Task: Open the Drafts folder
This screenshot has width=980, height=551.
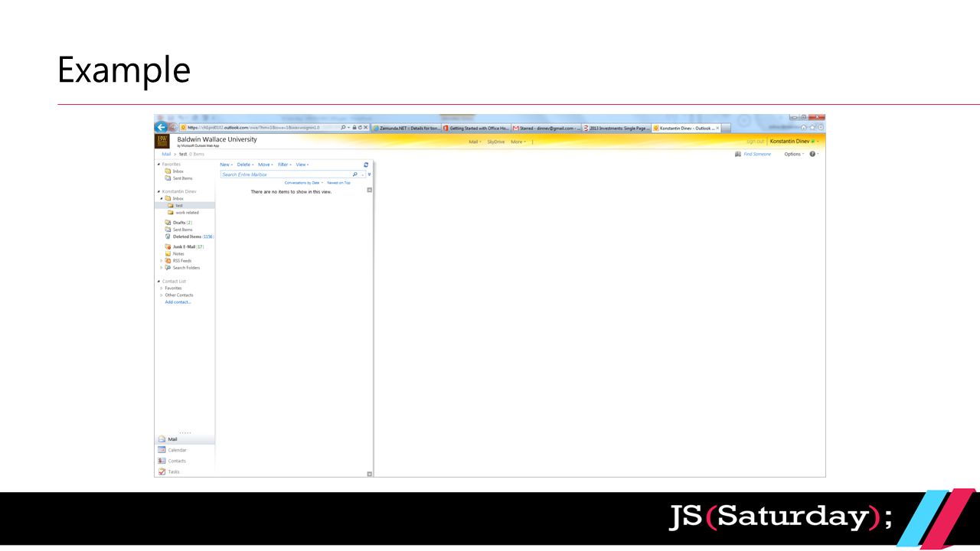Action: click(x=179, y=223)
